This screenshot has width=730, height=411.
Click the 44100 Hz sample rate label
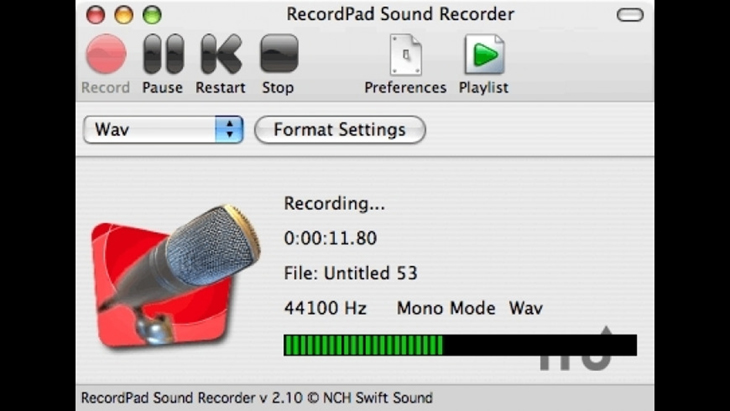[325, 308]
